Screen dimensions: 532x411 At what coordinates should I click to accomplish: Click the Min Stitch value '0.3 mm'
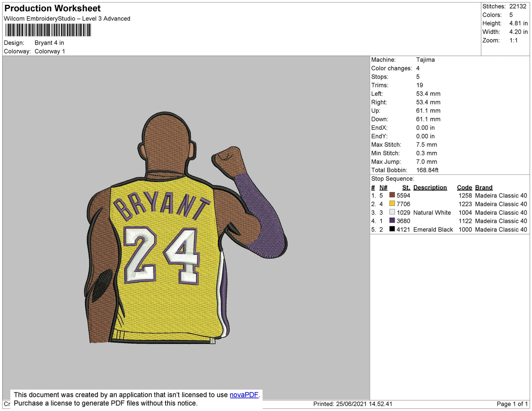pos(426,153)
